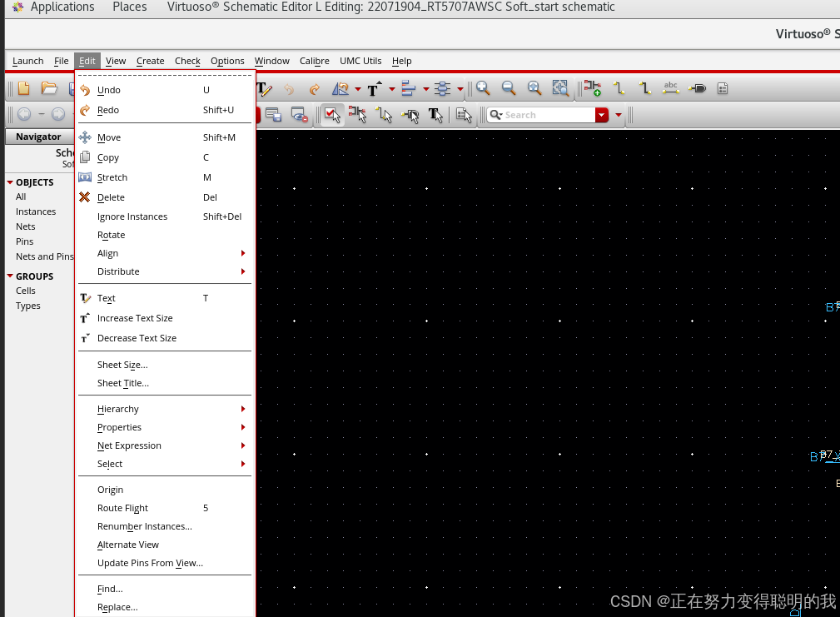Choose Undo from Edit menu
840x617 pixels.
pos(165,90)
